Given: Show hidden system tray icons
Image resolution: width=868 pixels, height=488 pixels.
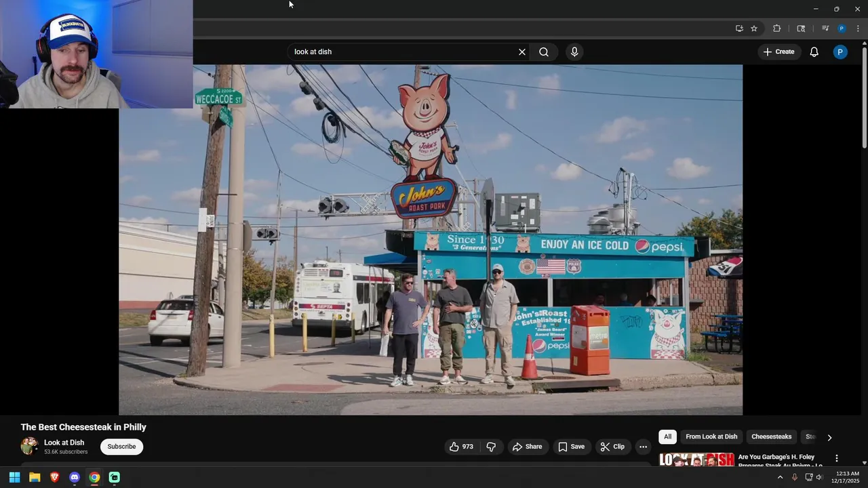Looking at the screenshot, I should [x=780, y=477].
